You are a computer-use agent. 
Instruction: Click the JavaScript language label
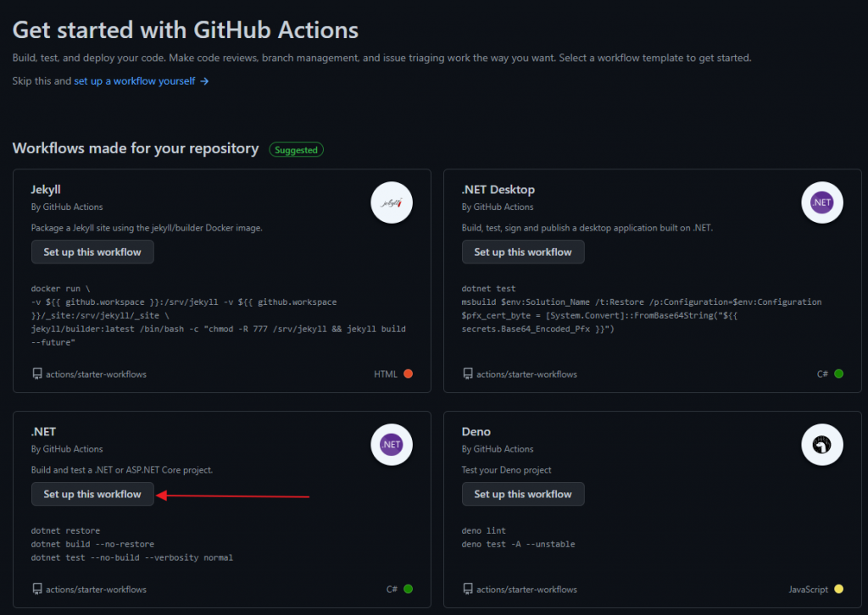(808, 590)
